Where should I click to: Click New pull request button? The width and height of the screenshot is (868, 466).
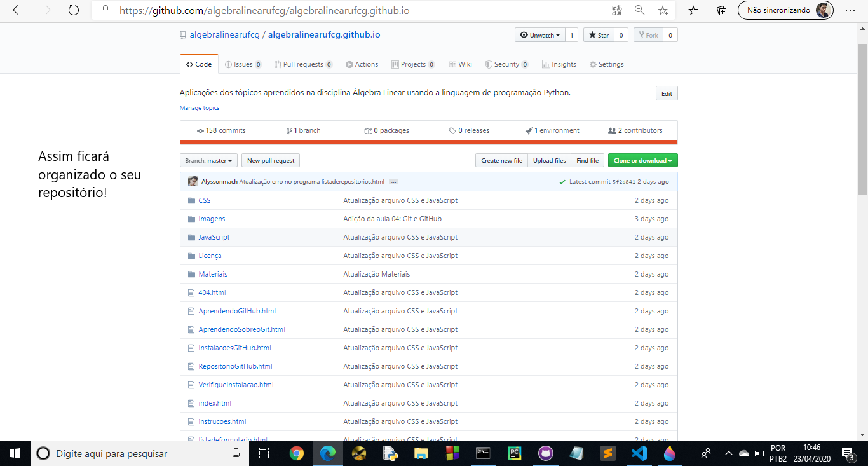[x=271, y=161]
